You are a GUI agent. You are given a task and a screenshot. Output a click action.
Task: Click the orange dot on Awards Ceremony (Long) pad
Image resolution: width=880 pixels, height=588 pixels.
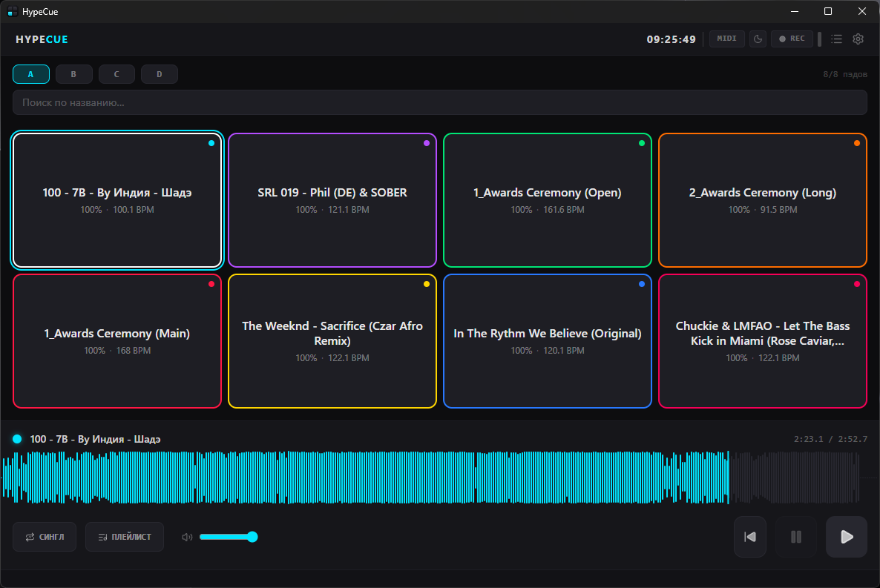click(x=857, y=143)
